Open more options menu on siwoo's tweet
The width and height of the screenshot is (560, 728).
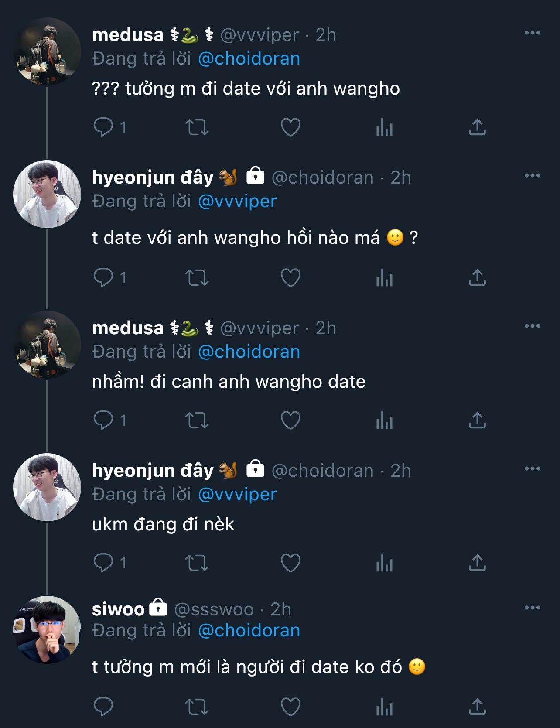(x=532, y=608)
